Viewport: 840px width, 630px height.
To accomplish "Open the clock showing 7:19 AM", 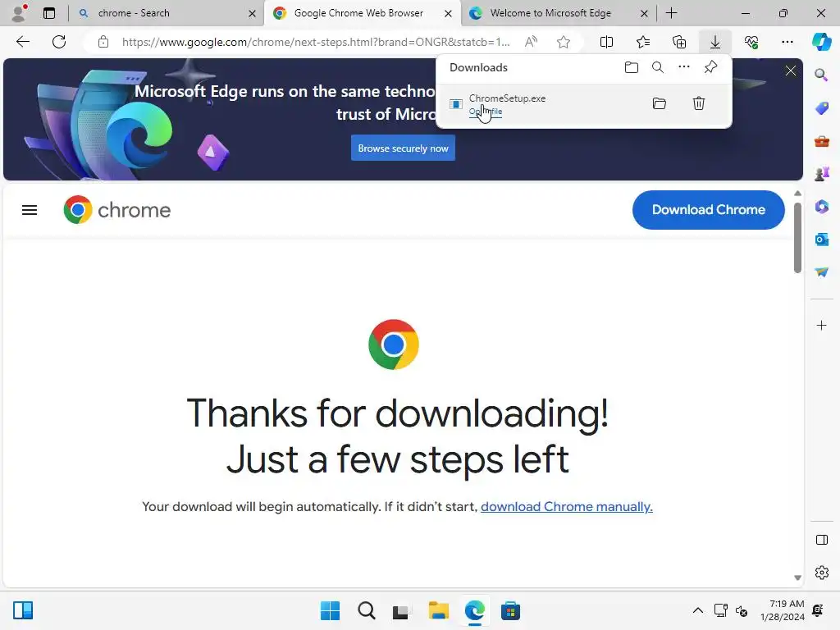I will (x=783, y=610).
